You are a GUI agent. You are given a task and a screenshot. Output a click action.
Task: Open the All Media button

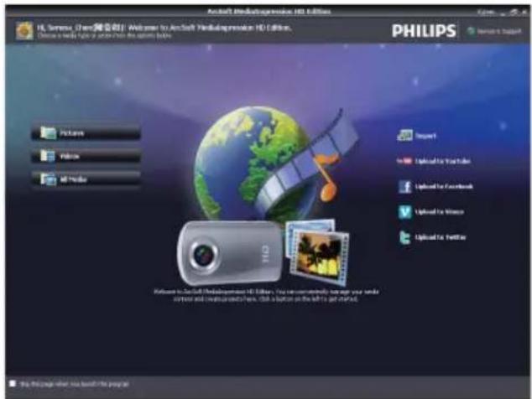86,179
